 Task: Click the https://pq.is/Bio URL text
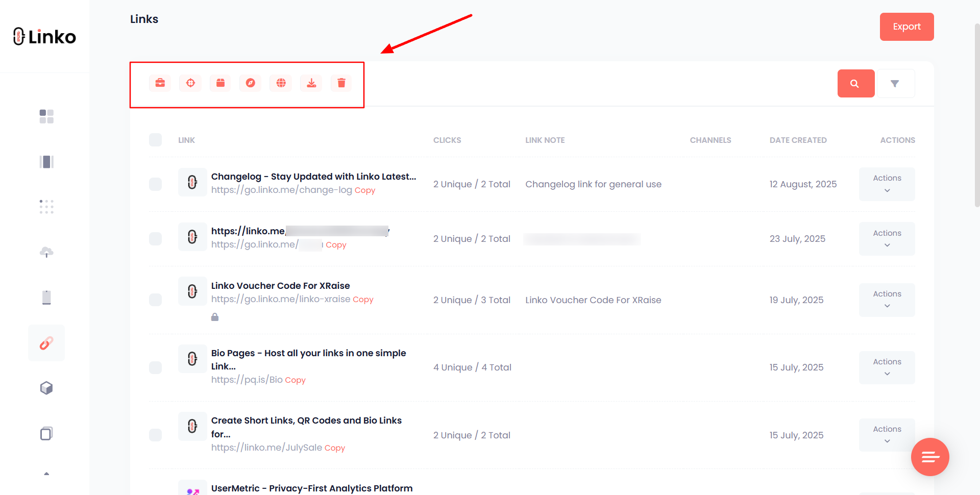247,380
